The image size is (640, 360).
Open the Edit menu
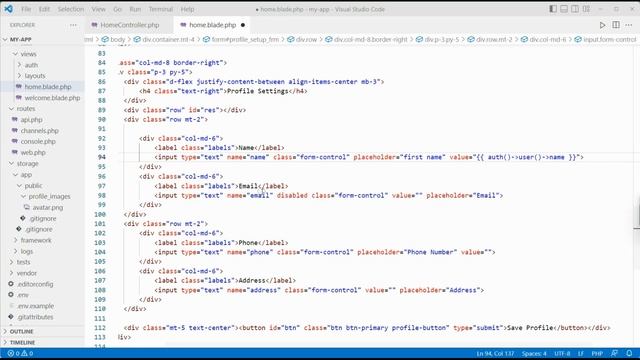[x=44, y=9]
